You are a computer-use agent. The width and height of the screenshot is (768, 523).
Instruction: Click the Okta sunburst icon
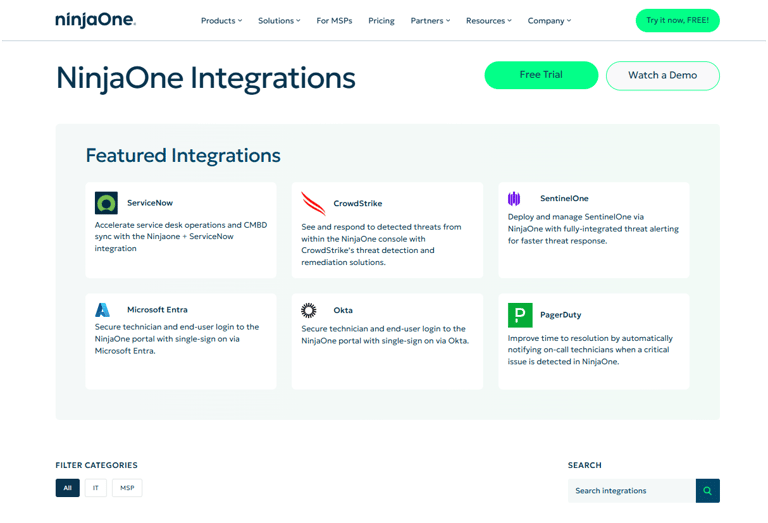[x=309, y=310]
